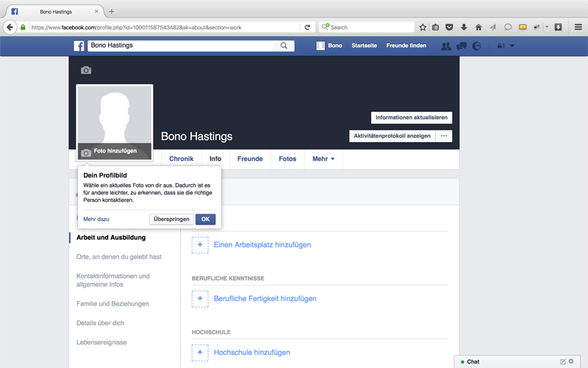This screenshot has height=368, width=588.
Task: Bookmark this page with star icon
Action: pos(423,27)
